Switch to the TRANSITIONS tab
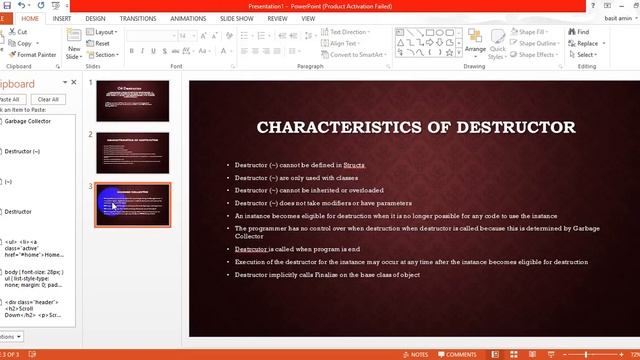This screenshot has width=640, height=360. point(138,19)
